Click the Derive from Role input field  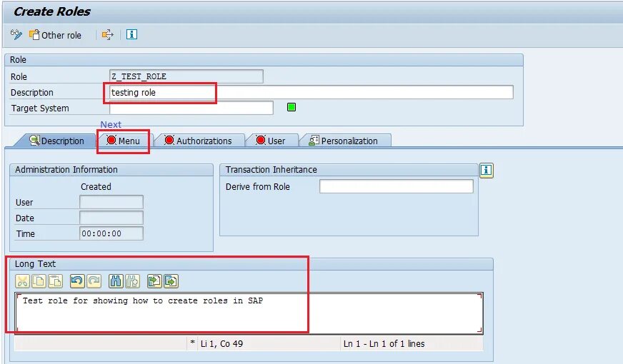coord(396,186)
